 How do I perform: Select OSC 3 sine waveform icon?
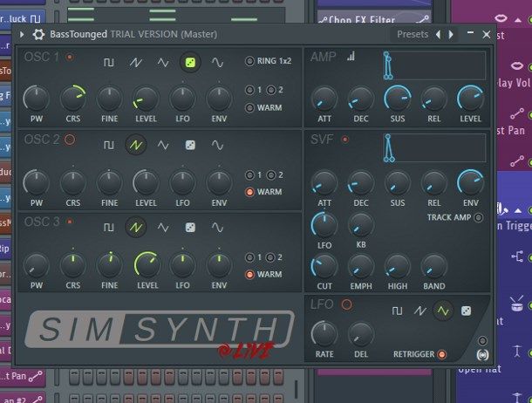click(217, 228)
